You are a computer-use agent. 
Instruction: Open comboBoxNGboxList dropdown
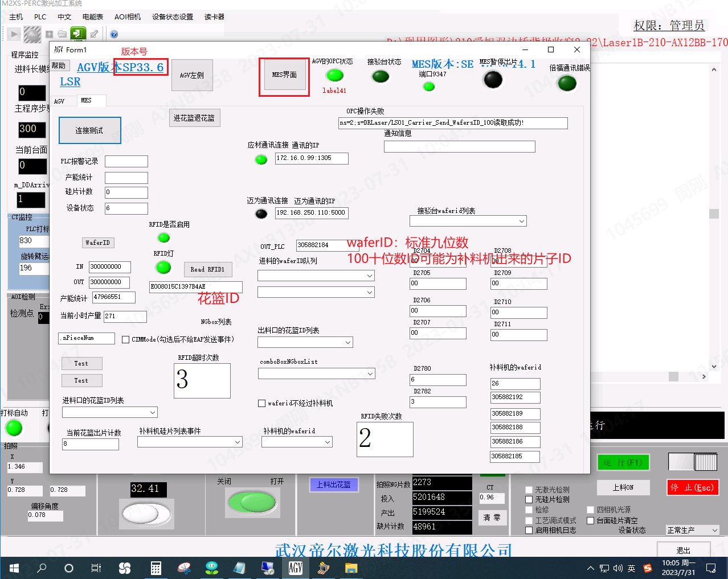point(317,373)
